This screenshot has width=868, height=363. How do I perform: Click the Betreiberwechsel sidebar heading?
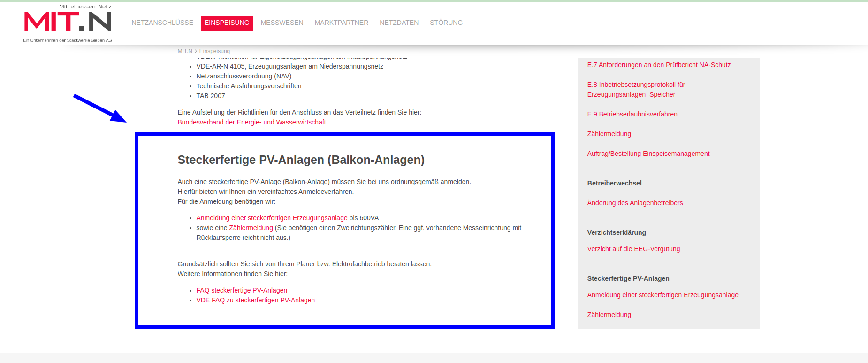tap(614, 183)
